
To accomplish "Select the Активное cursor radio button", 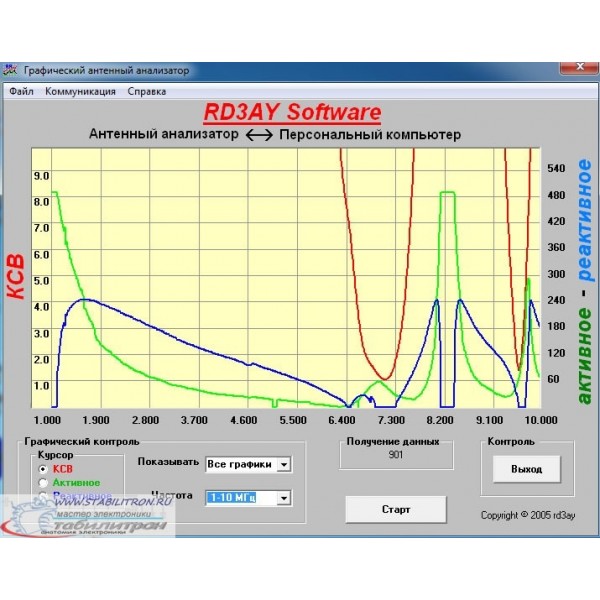I will [43, 483].
